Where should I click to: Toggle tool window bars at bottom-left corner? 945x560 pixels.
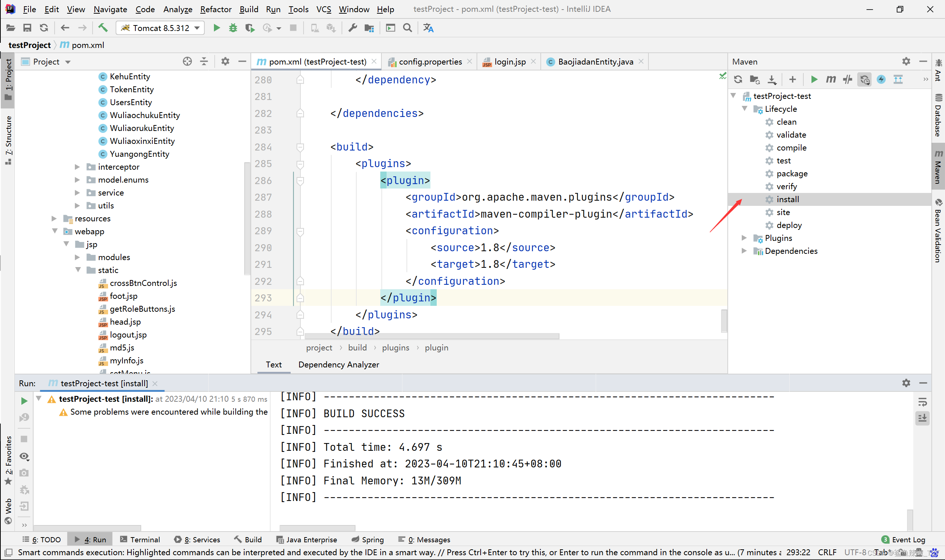9,553
